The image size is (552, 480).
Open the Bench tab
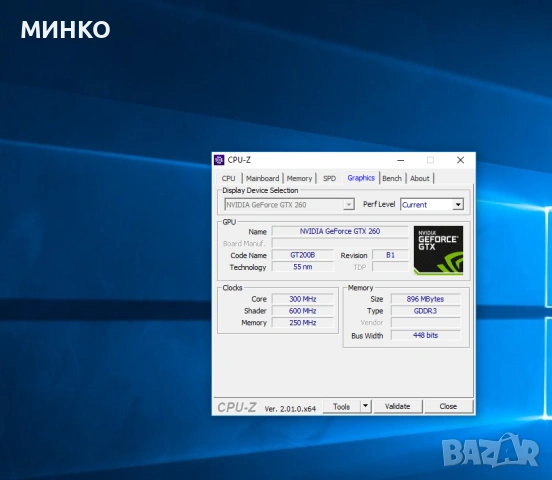392,178
